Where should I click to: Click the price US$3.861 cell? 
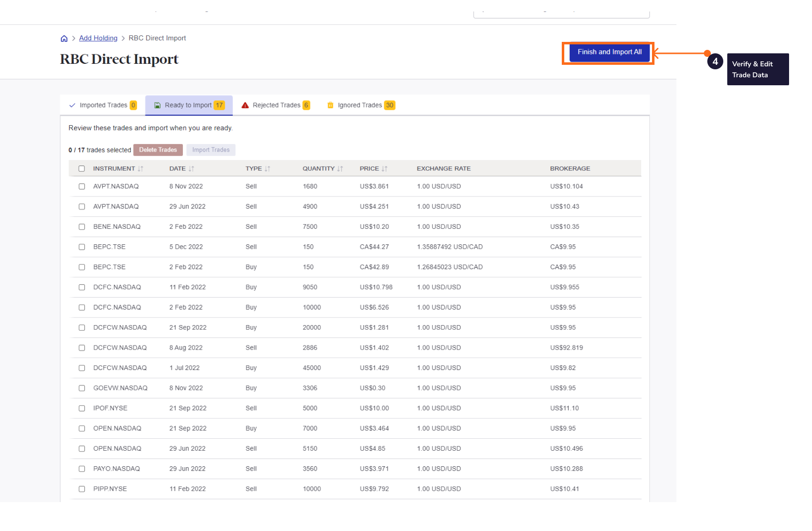coord(374,186)
